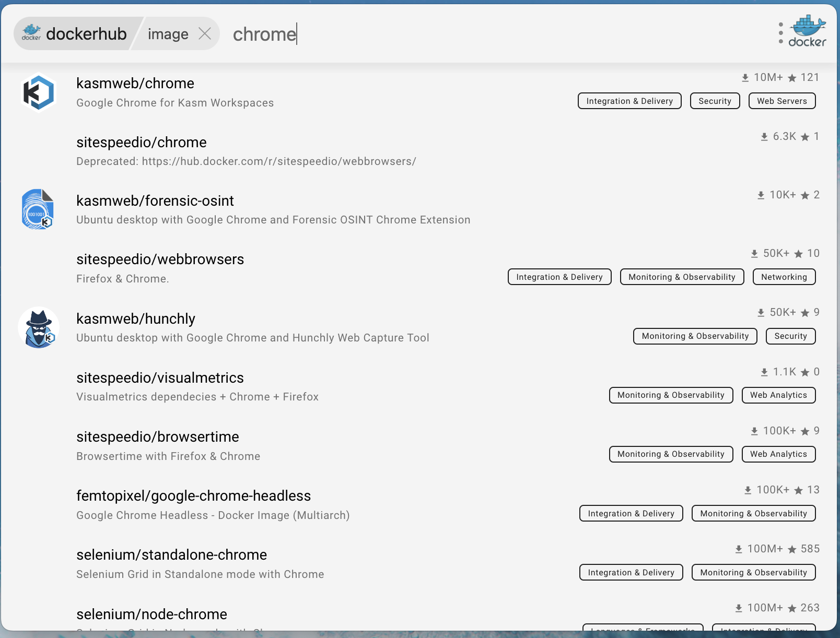Click Security tag on kasmweb/hunchly
840x638 pixels.
[x=791, y=336]
